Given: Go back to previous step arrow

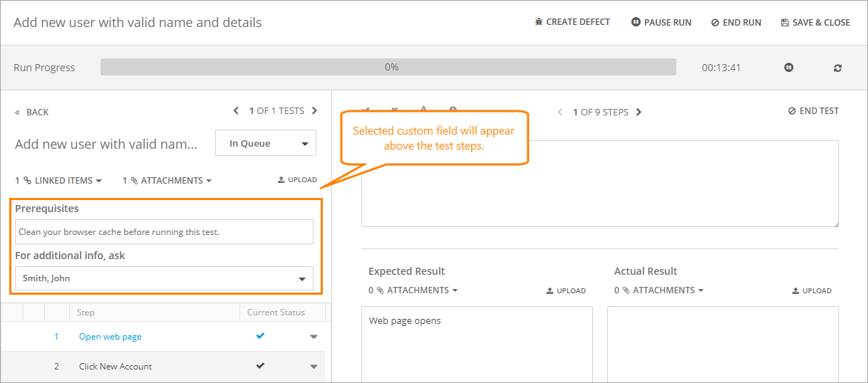Looking at the screenshot, I should point(560,112).
